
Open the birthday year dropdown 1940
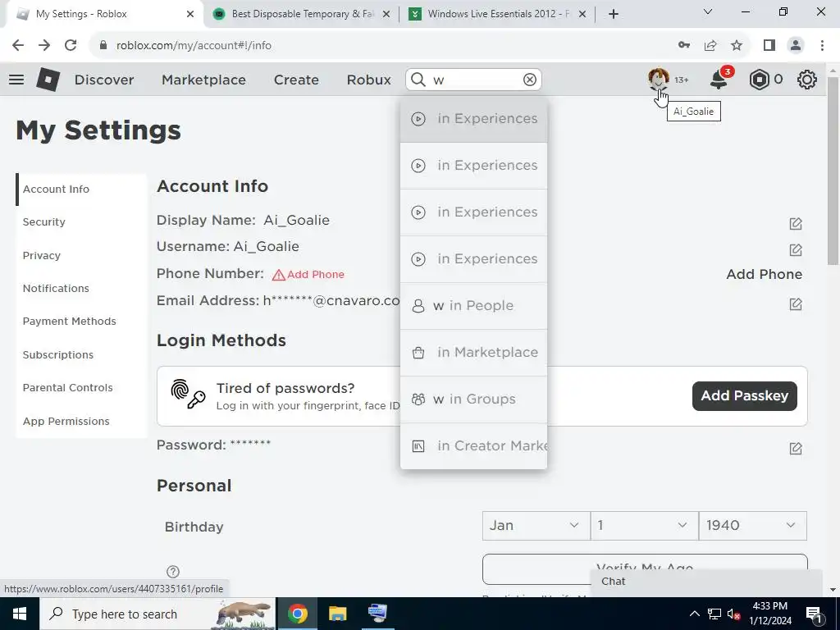coord(752,526)
